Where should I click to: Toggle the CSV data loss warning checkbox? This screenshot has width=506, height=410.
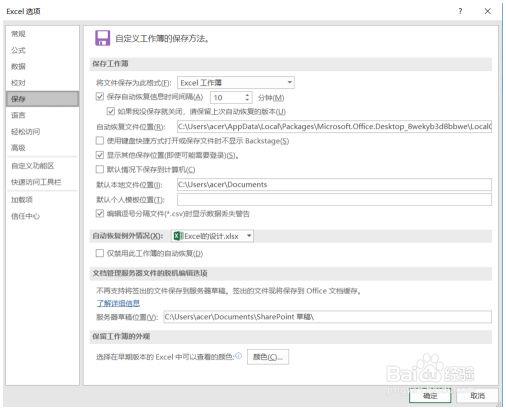pyautogui.click(x=100, y=213)
